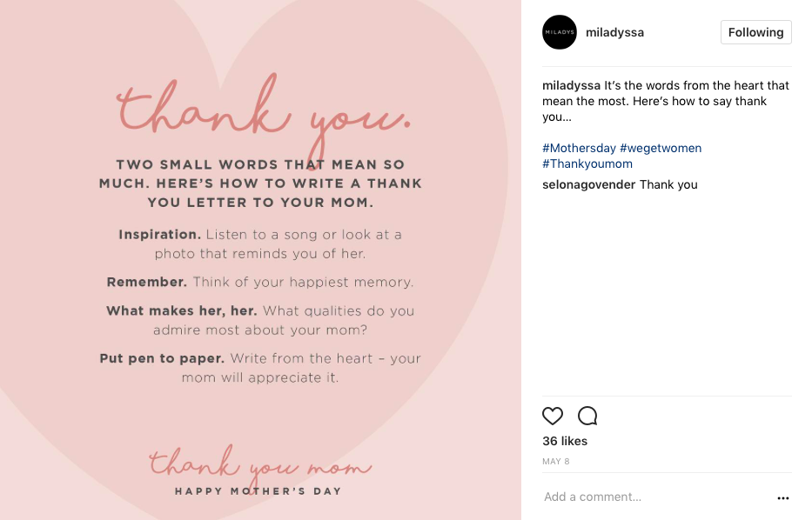The width and height of the screenshot is (812, 520).
Task: Focus the Add a comment field
Action: tap(658, 497)
